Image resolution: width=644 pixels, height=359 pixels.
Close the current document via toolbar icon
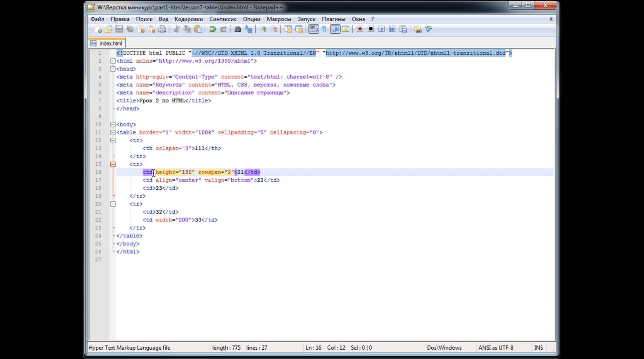[x=141, y=29]
